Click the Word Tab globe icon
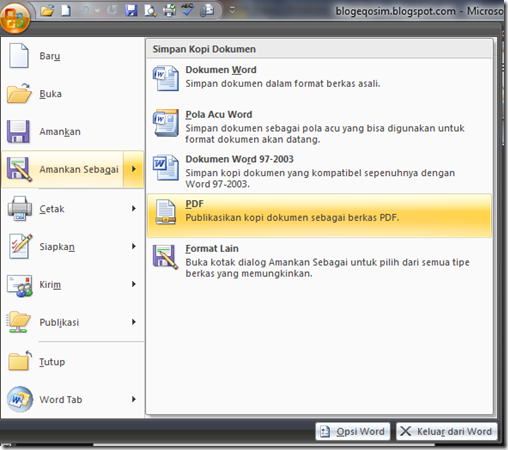The width and height of the screenshot is (508, 450). click(x=20, y=399)
